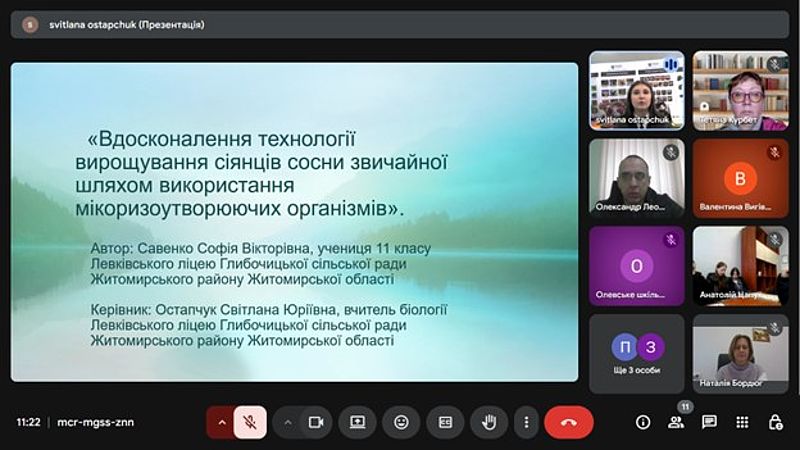
Task: Expand video settings arrow beside camera
Action: [288, 422]
